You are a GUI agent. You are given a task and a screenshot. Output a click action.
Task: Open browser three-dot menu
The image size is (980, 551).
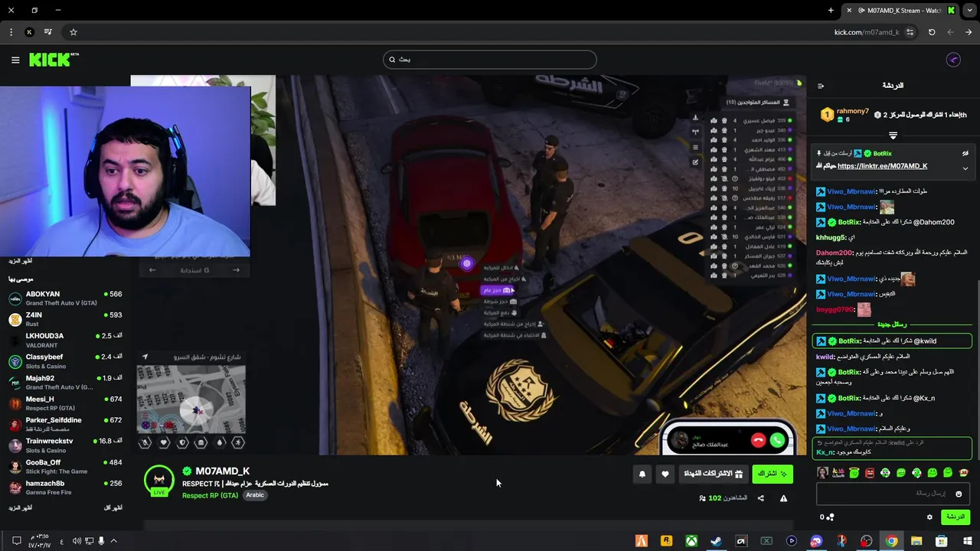click(x=11, y=32)
